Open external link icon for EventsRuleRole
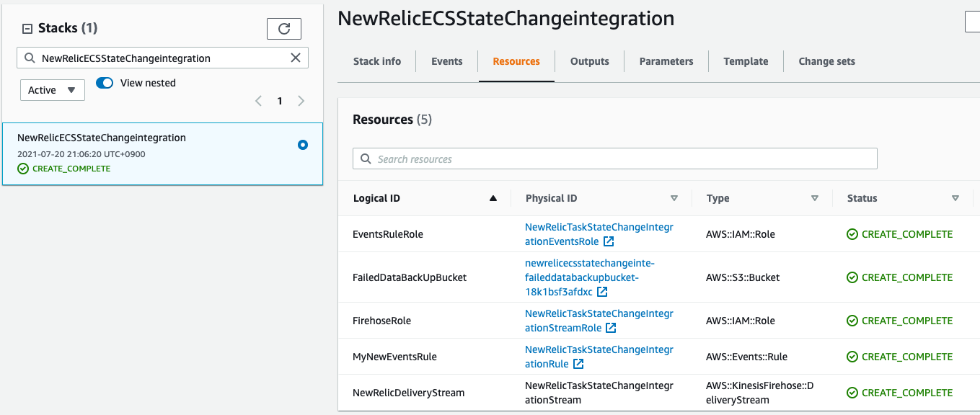The image size is (980, 415). (609, 241)
